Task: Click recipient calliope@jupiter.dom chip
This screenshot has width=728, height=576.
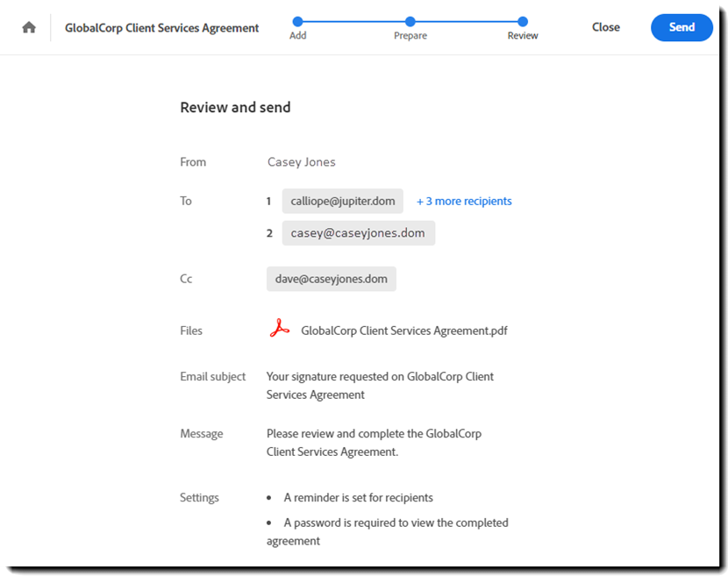Action: (x=343, y=201)
